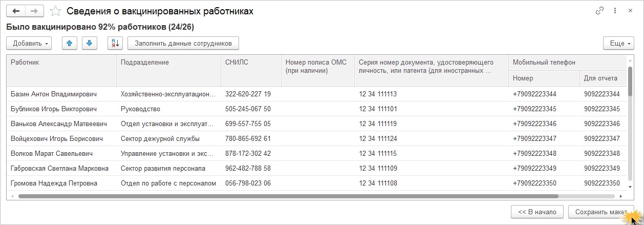Click the Сохранить макет button

(x=601, y=212)
